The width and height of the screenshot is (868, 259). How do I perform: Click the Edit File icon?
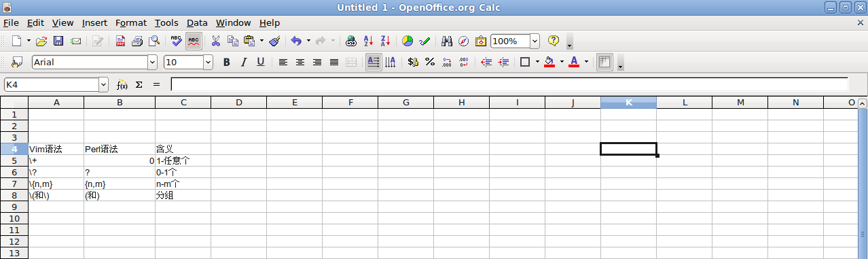click(98, 41)
